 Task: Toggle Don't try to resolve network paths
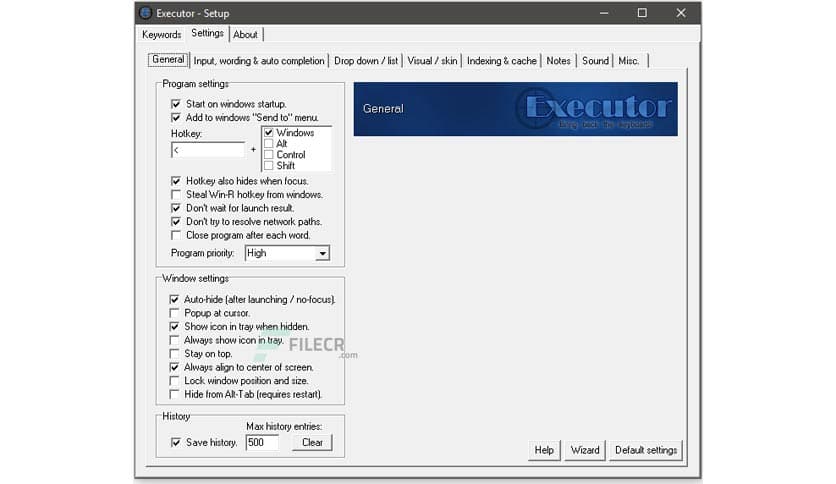(176, 222)
